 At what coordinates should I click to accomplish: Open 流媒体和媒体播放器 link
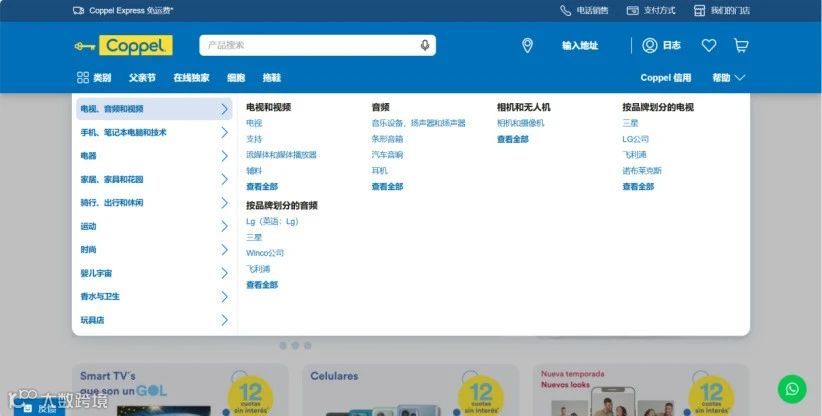click(x=282, y=155)
